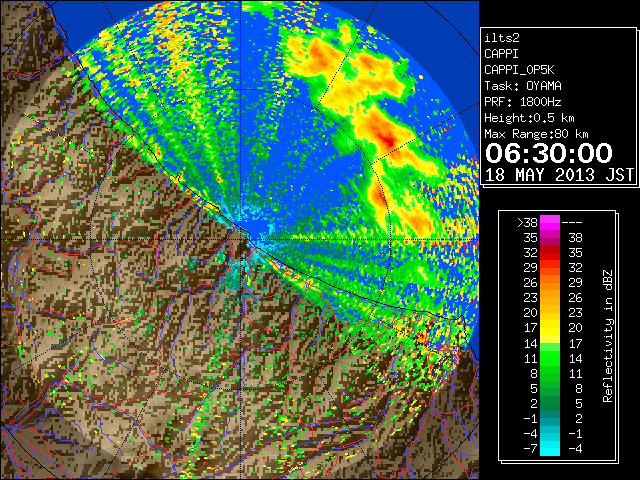Image resolution: width=640 pixels, height=480 pixels.
Task: Select the 'Height:0.5 km' text
Action: pyautogui.click(x=529, y=118)
